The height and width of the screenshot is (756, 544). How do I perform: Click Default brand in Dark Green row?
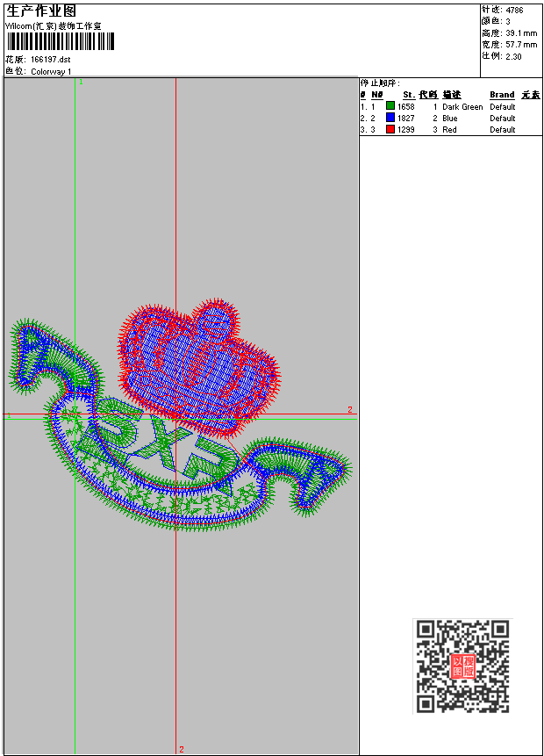pos(503,106)
